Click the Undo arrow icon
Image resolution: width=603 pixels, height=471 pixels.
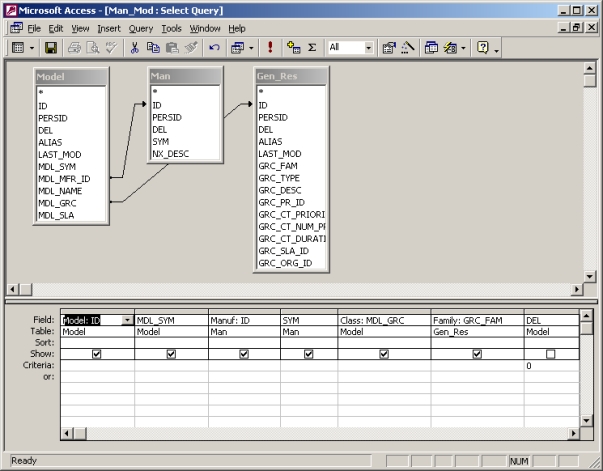pyautogui.click(x=214, y=48)
